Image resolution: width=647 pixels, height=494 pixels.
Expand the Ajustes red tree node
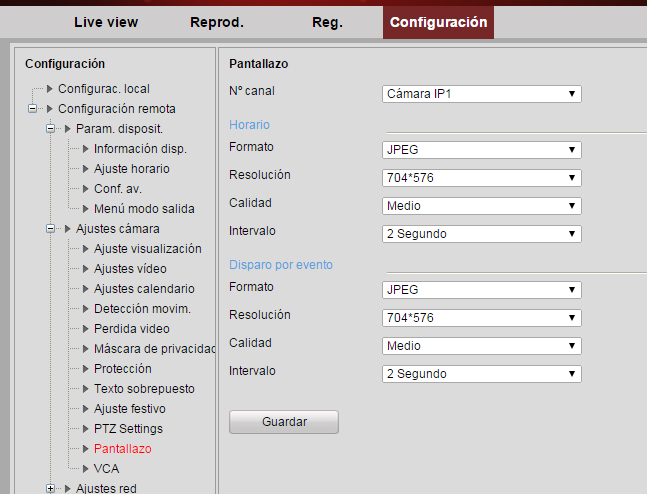click(51, 488)
